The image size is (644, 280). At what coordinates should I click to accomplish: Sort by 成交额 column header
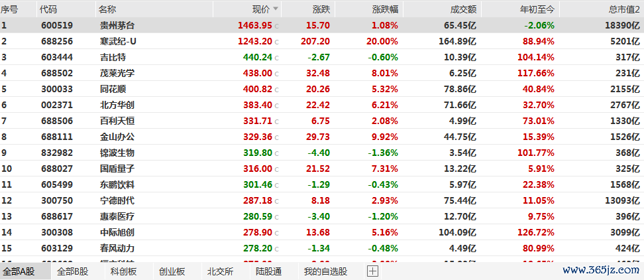click(x=463, y=9)
